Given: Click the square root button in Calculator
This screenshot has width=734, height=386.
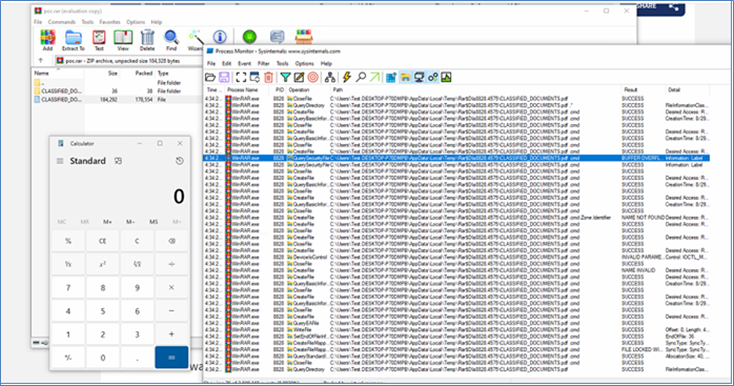Looking at the screenshot, I should (137, 264).
